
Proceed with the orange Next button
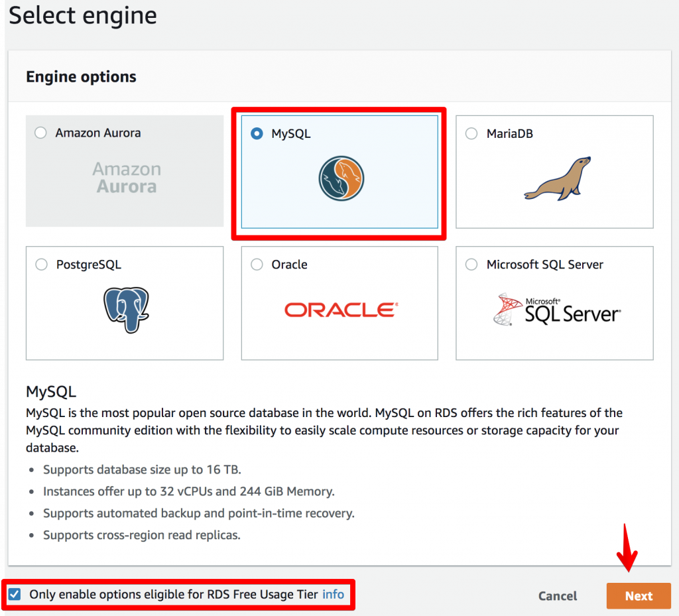[x=639, y=595]
